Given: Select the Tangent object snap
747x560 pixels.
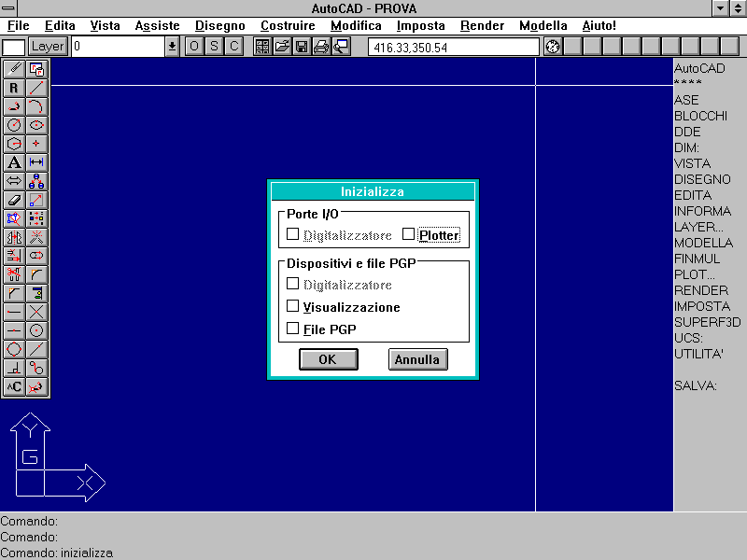Looking at the screenshot, I should pos(36,368).
